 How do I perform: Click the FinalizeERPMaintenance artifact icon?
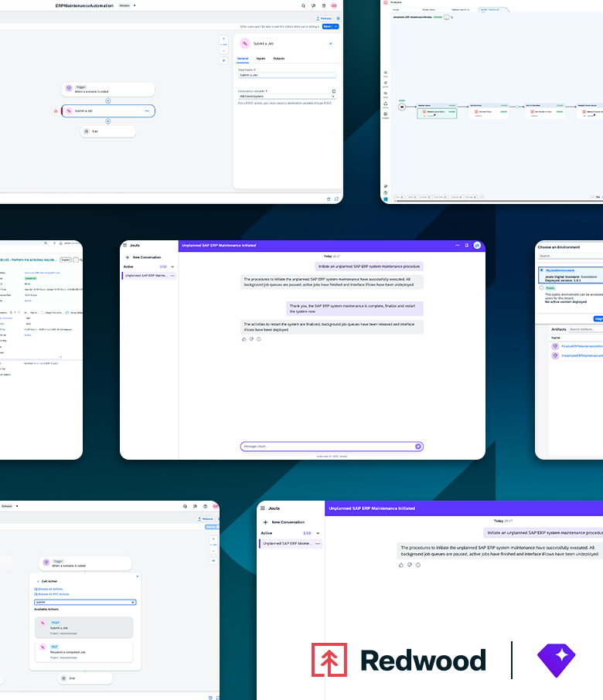point(554,346)
